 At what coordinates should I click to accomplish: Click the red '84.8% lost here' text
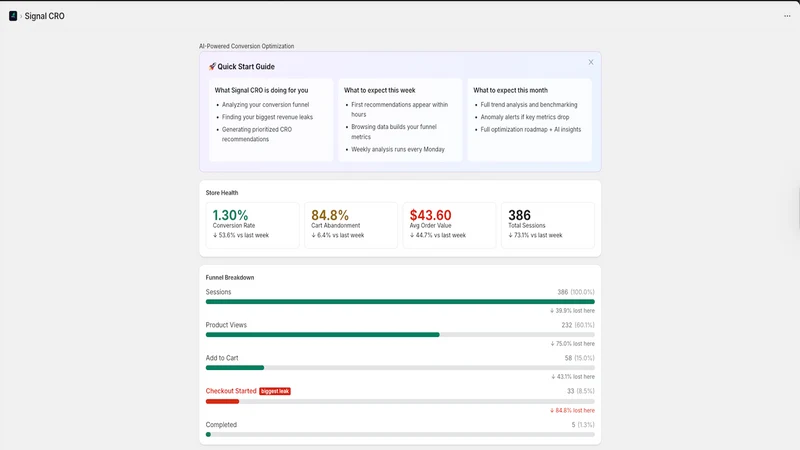[x=572, y=411]
